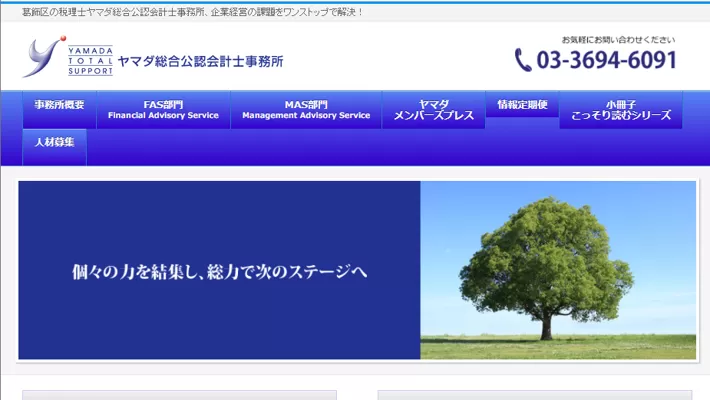Open the 人材募集 recruitment menu item

point(54,147)
